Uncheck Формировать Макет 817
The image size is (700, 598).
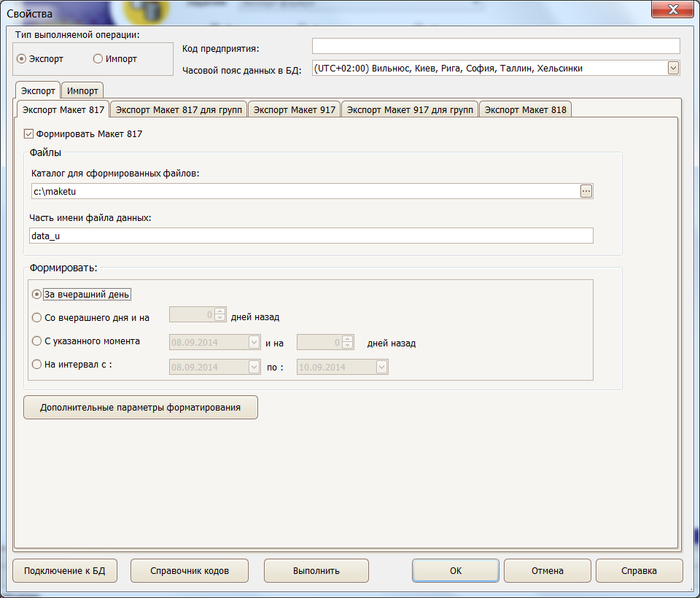click(29, 133)
